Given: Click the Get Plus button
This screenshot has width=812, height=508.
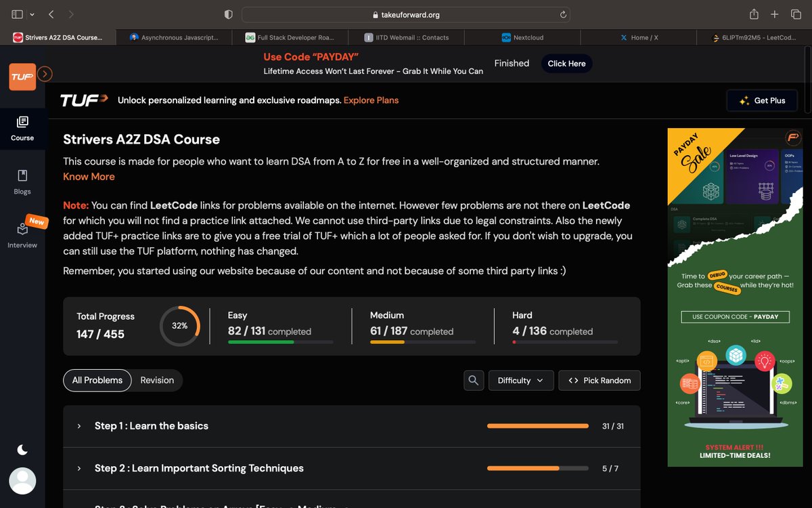Looking at the screenshot, I should coord(762,100).
